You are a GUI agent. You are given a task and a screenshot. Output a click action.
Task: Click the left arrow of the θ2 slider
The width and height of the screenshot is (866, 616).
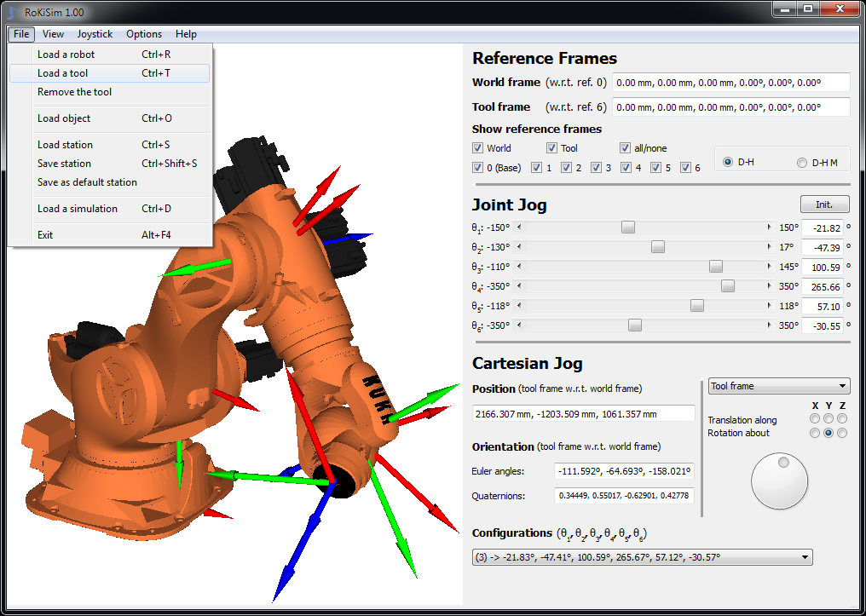tap(521, 247)
